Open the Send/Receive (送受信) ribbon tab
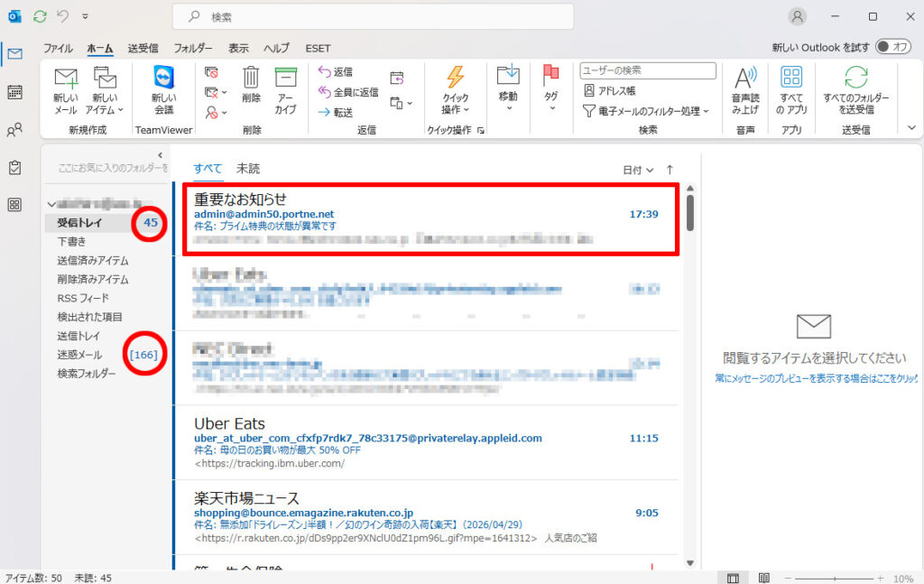This screenshot has width=924, height=584. click(x=143, y=48)
